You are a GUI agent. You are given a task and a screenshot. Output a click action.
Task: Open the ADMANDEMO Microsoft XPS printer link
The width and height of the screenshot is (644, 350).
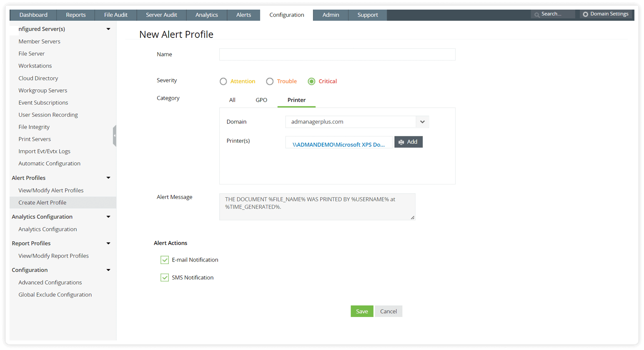click(338, 145)
